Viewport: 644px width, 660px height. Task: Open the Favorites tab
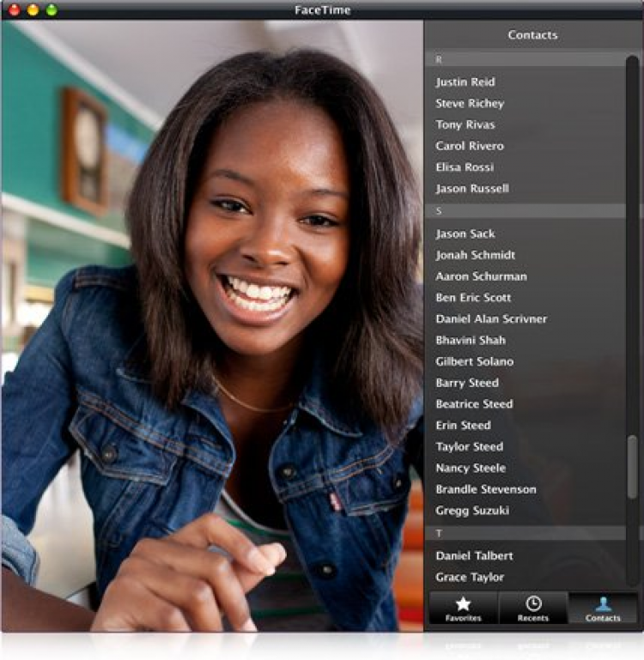(464, 609)
